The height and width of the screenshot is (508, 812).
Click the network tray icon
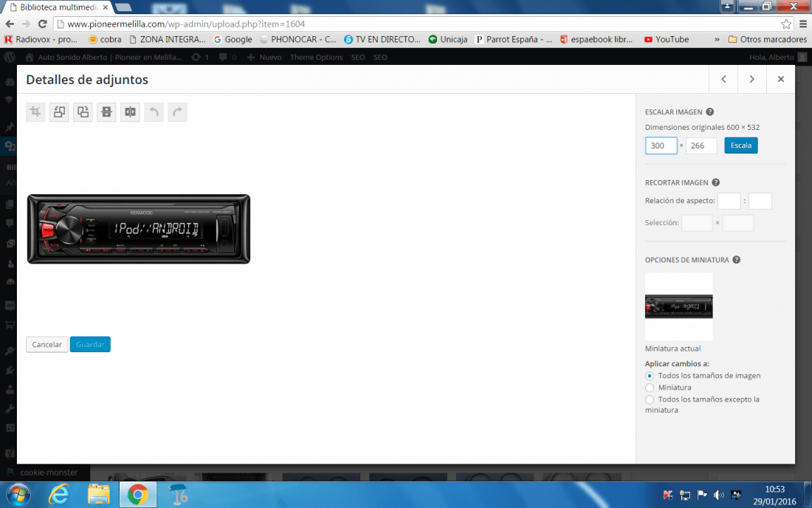click(684, 495)
